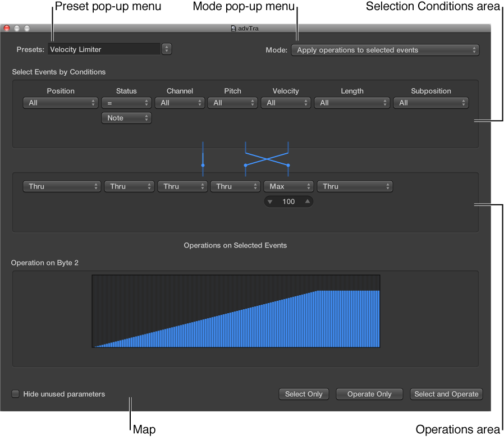Viewport: 504px width, 440px height.
Task: Open the Velocity operation pop-up showing Max
Action: (x=288, y=186)
